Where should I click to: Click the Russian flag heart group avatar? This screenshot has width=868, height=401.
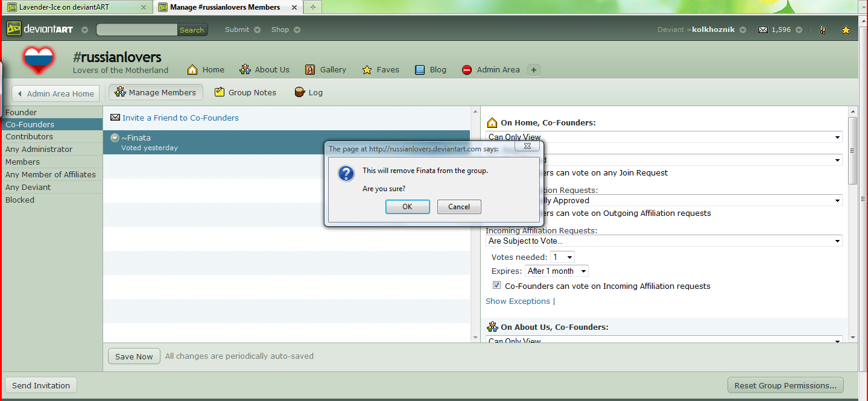tap(39, 61)
